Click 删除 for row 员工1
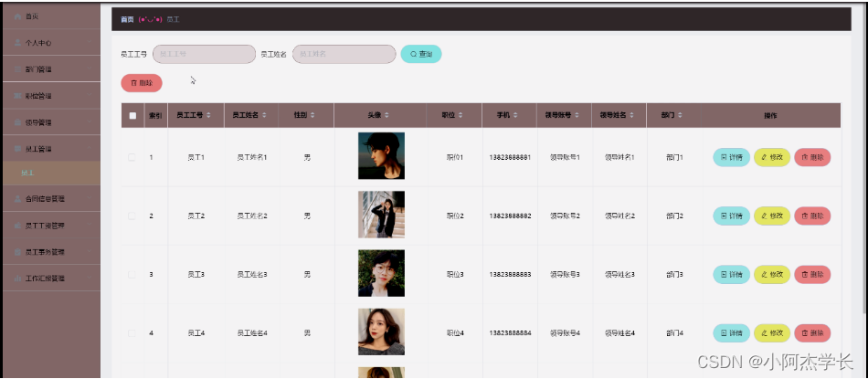Screen dimensions: 868x379 point(812,157)
